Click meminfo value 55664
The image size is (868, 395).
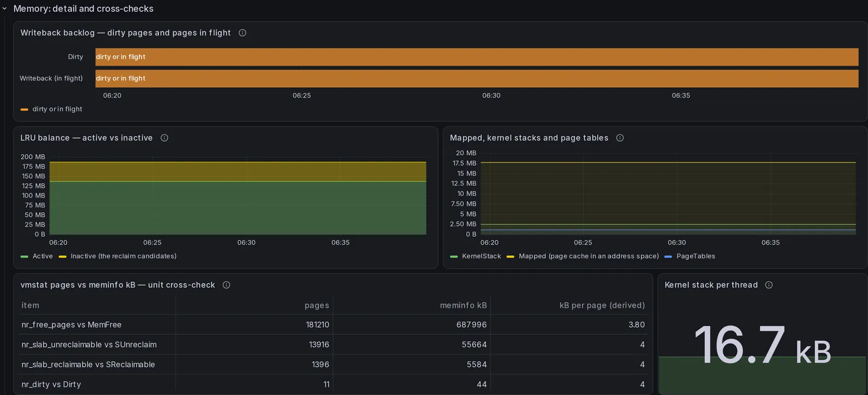pos(474,345)
